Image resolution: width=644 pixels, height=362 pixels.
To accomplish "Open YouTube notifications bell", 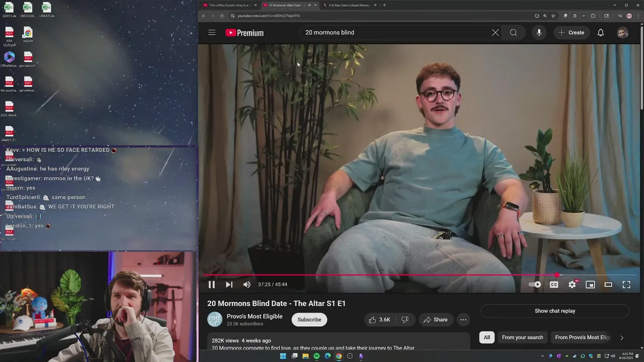I will coord(601,33).
